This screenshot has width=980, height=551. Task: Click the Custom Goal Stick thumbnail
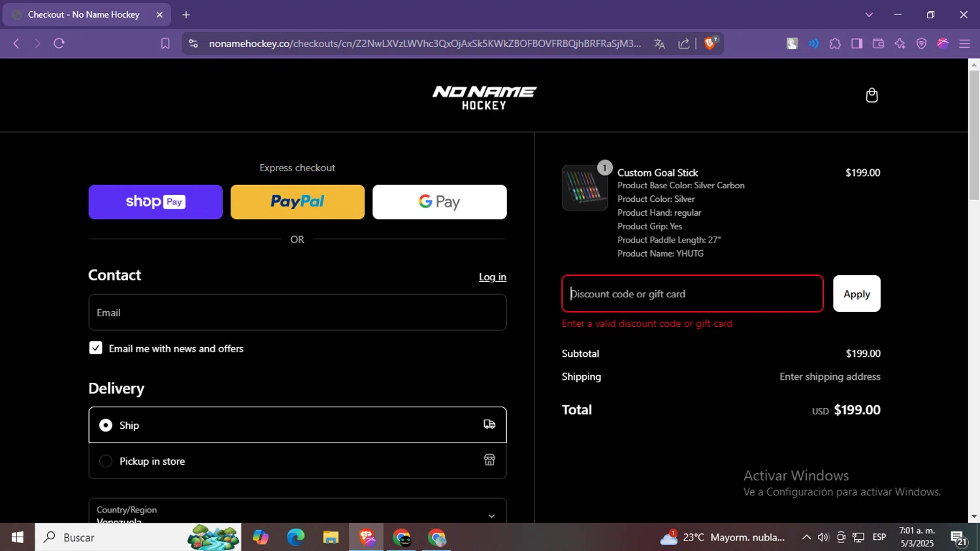(x=585, y=188)
